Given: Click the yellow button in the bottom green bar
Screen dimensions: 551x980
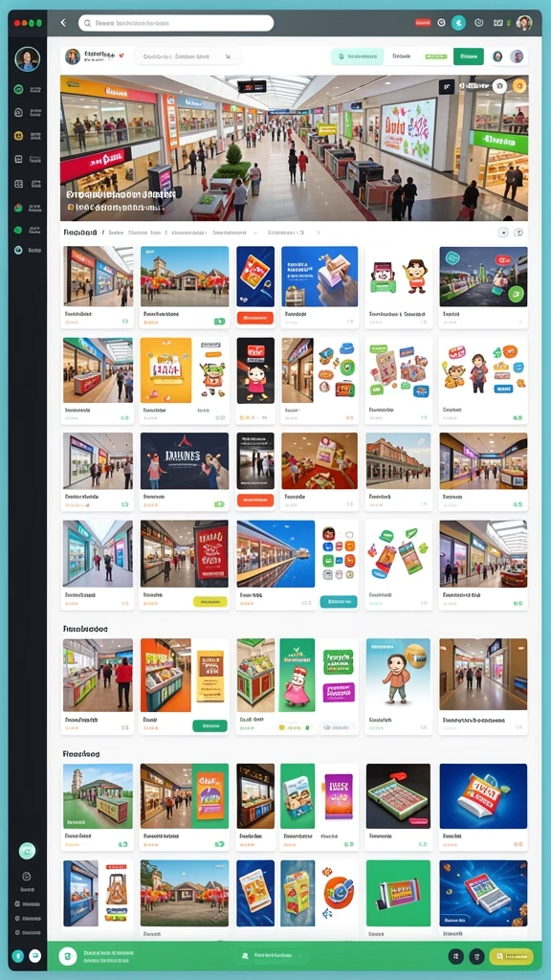Looking at the screenshot, I should (x=511, y=956).
